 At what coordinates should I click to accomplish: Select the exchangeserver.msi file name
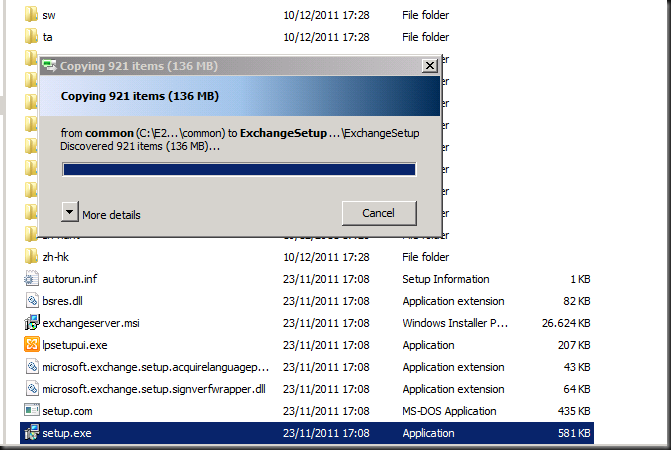[91, 323]
